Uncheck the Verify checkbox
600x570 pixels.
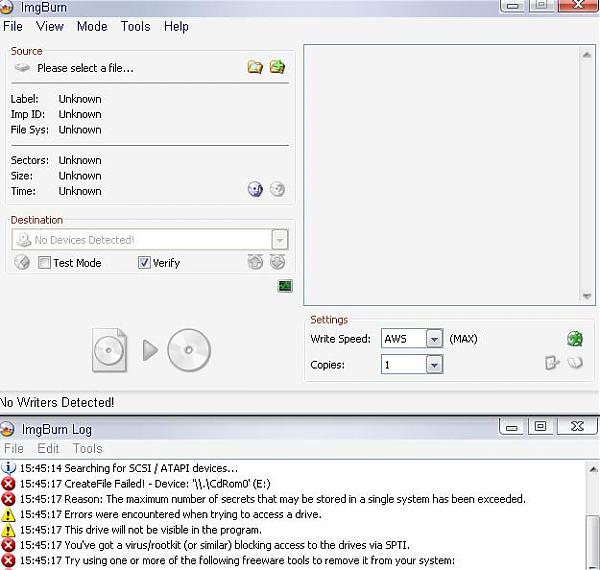pyautogui.click(x=144, y=262)
